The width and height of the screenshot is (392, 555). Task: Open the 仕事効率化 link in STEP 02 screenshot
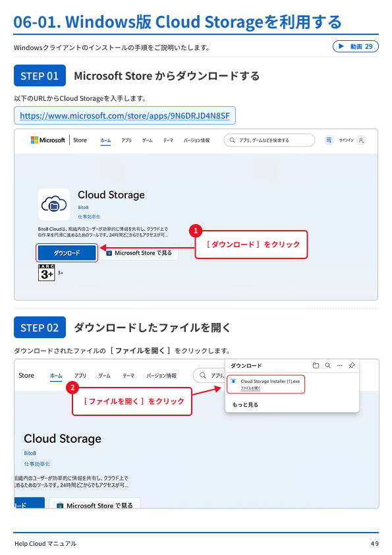coord(37,464)
